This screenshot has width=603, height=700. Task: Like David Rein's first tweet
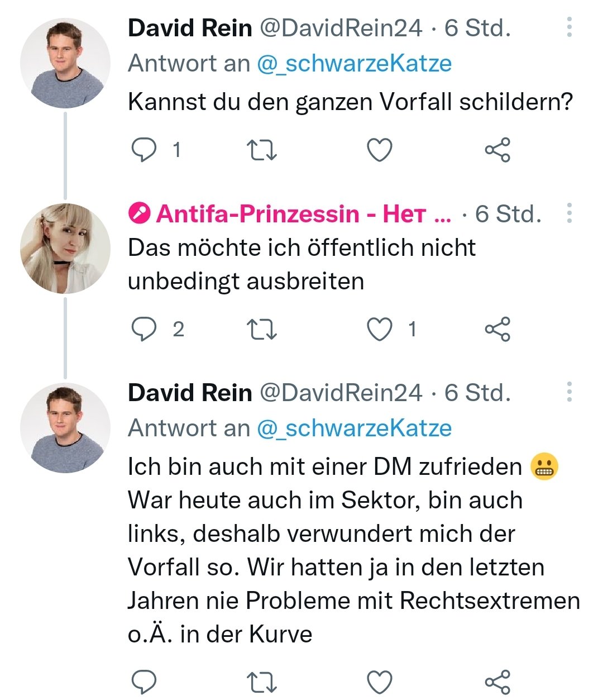(x=380, y=150)
